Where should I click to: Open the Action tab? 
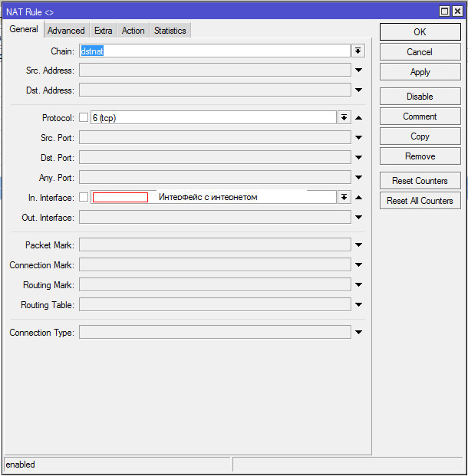click(x=133, y=31)
